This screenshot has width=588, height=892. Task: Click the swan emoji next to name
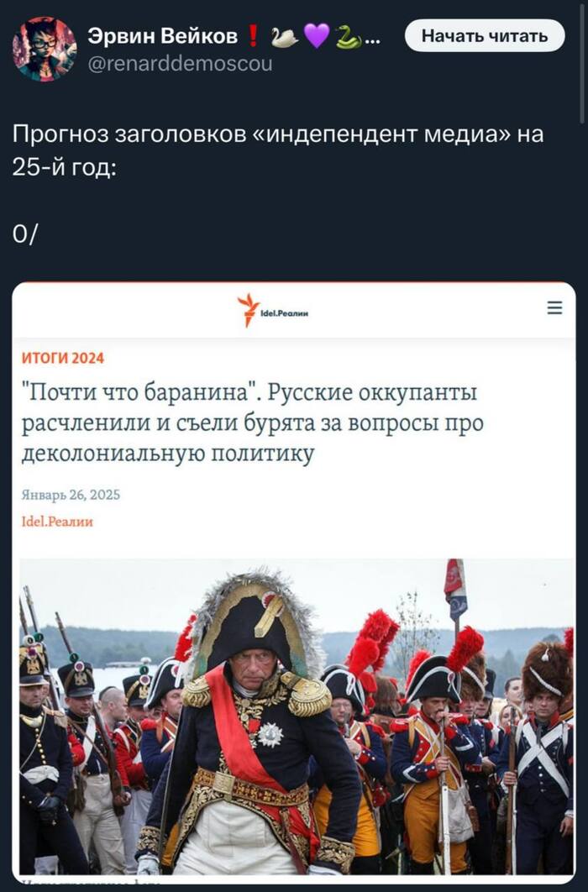coord(284,37)
